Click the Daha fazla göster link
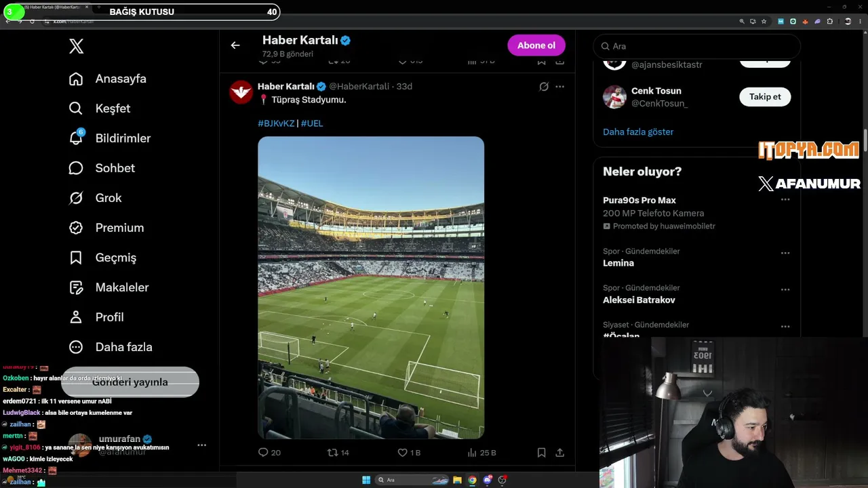This screenshot has height=488, width=868. (x=638, y=132)
